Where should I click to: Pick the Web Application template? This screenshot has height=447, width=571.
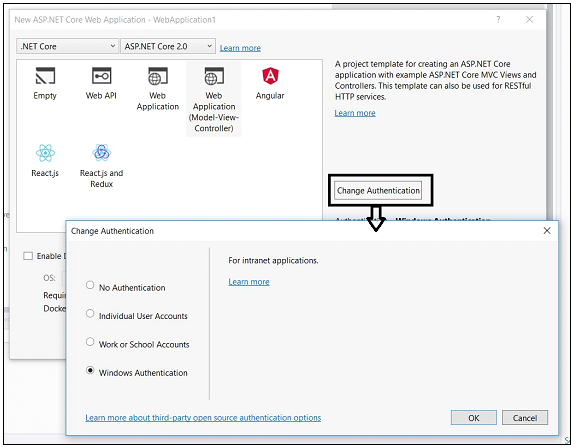coord(158,89)
